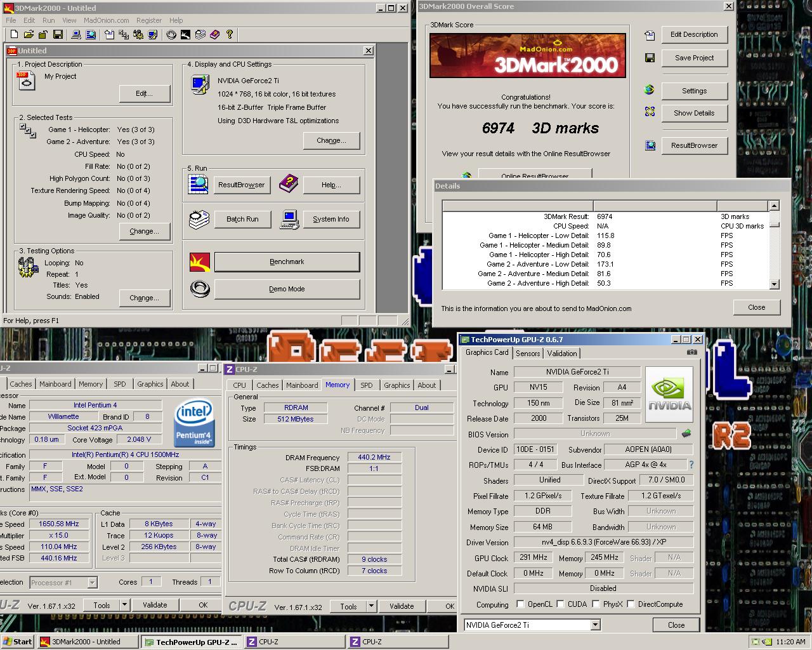Switch to the Validation tab in GPU-Z
The width and height of the screenshot is (812, 650).
(562, 354)
